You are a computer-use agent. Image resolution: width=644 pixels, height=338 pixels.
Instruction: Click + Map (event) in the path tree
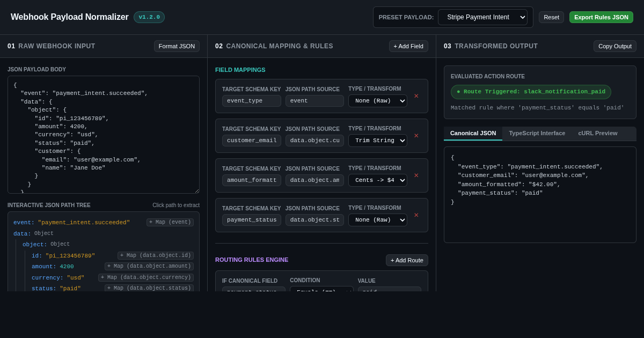click(x=170, y=222)
